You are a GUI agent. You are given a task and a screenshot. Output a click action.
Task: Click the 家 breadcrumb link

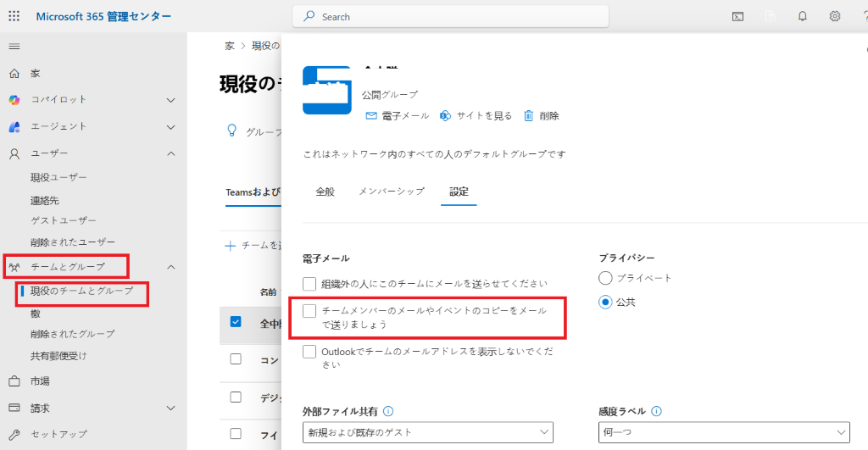230,46
